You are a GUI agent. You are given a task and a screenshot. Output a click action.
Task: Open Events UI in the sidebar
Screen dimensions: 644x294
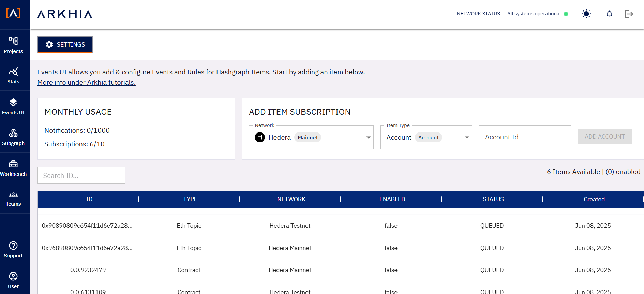coord(13,107)
